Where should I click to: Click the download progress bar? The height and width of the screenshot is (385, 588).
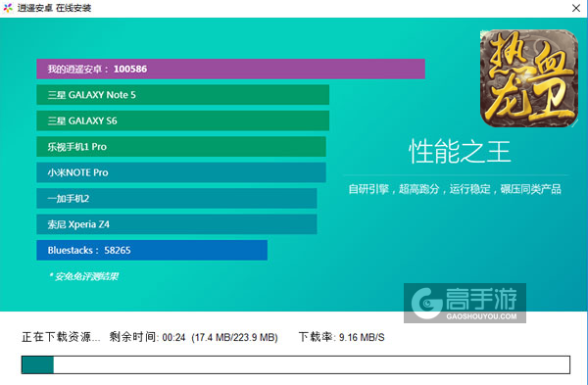coord(296,364)
